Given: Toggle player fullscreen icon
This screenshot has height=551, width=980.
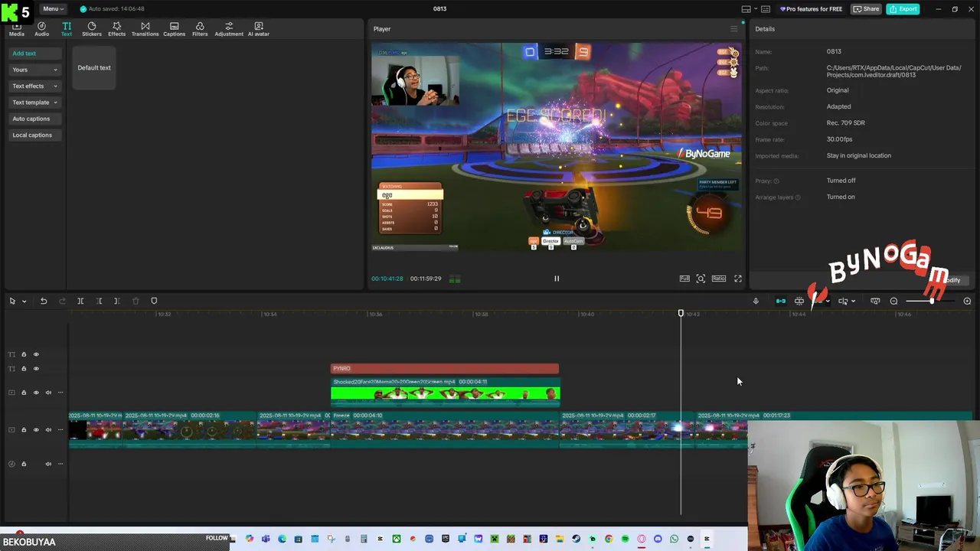Looking at the screenshot, I should (738, 279).
